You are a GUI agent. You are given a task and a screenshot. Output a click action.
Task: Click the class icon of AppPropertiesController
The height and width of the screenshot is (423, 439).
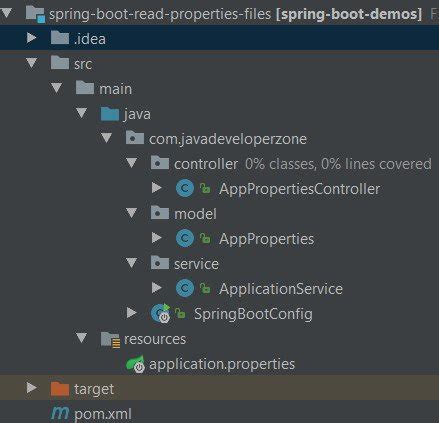185,188
